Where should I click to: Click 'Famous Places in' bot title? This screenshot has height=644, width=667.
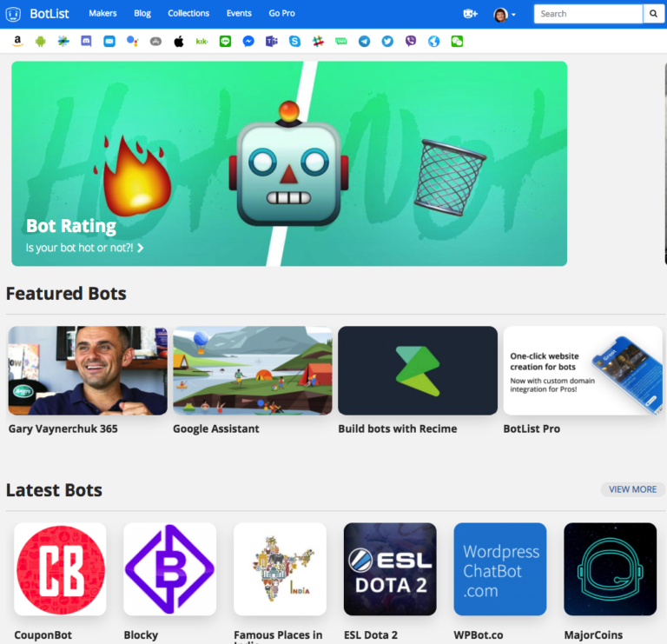pos(278,635)
